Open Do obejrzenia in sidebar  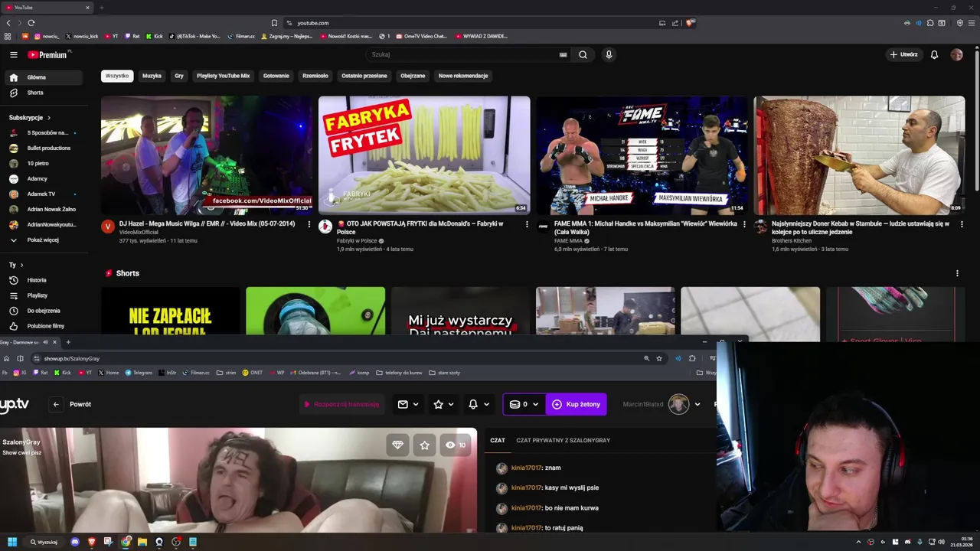(x=44, y=311)
